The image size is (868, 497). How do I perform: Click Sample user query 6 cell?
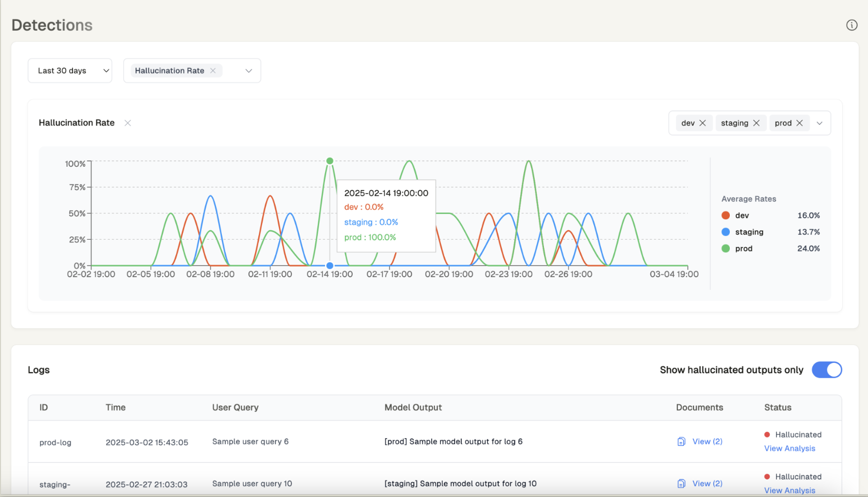click(250, 442)
